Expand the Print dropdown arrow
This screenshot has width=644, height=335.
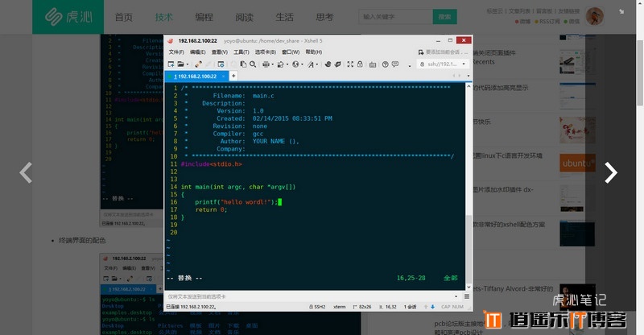(x=273, y=64)
